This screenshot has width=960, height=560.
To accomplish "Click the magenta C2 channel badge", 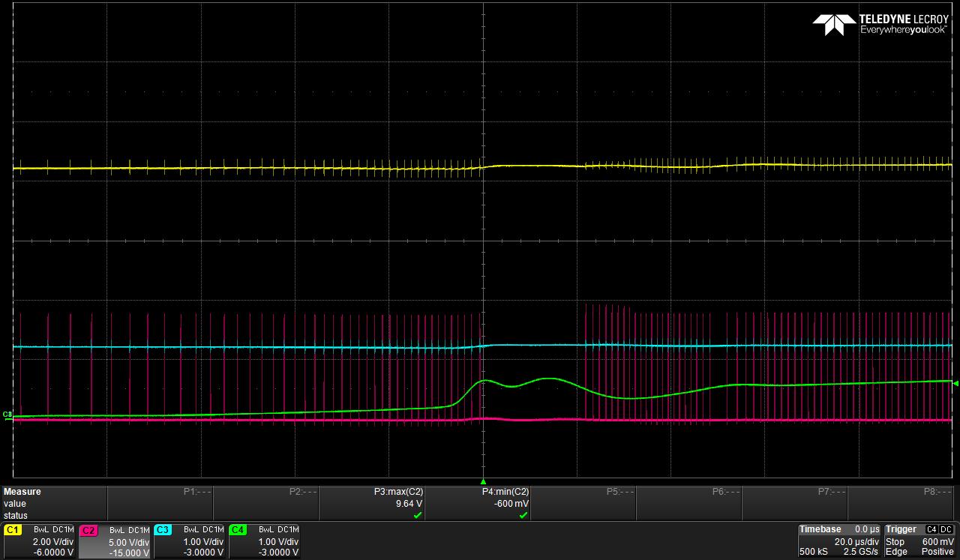I will click(x=88, y=530).
